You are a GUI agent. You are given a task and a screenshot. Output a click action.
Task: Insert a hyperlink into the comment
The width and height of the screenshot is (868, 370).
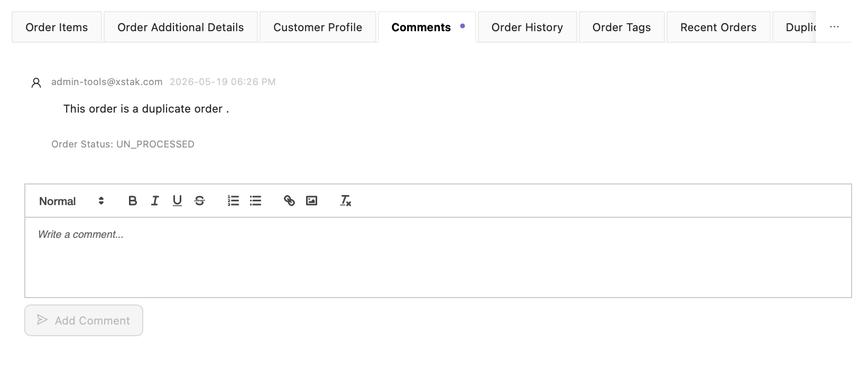tap(289, 201)
